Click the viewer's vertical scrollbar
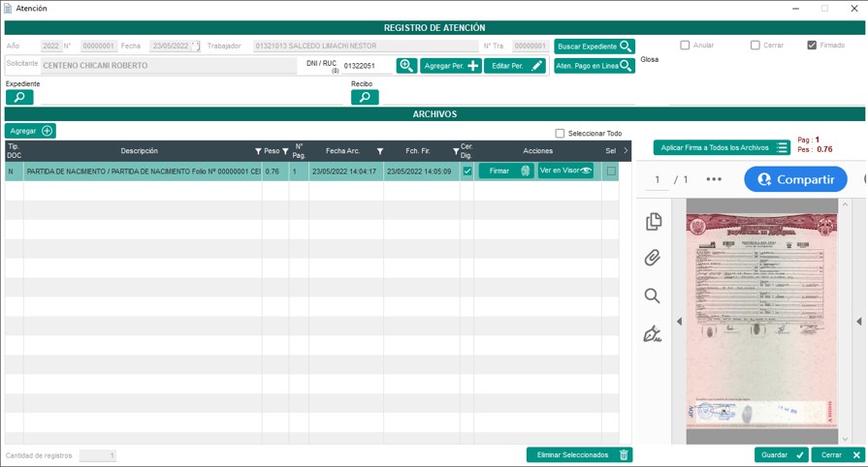 tap(845, 320)
